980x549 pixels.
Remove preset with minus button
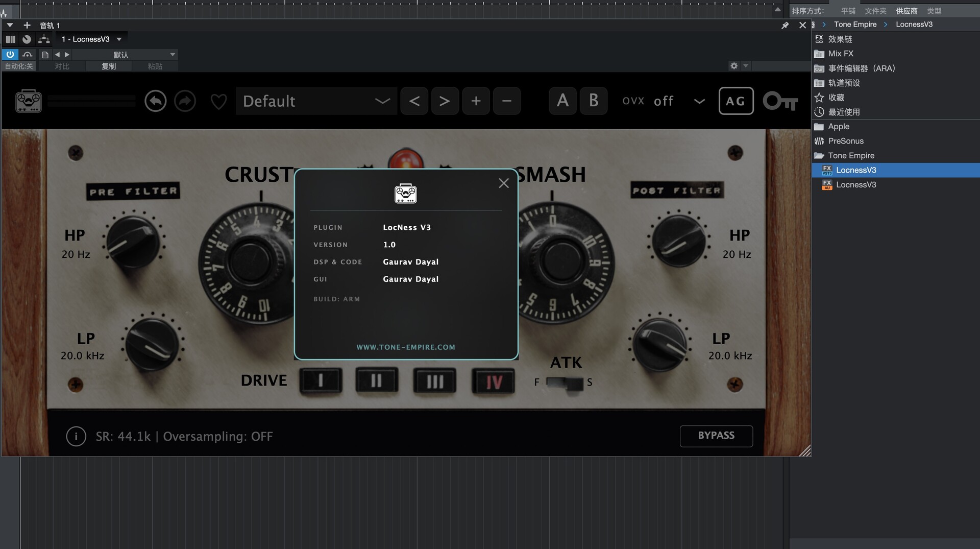pos(507,101)
